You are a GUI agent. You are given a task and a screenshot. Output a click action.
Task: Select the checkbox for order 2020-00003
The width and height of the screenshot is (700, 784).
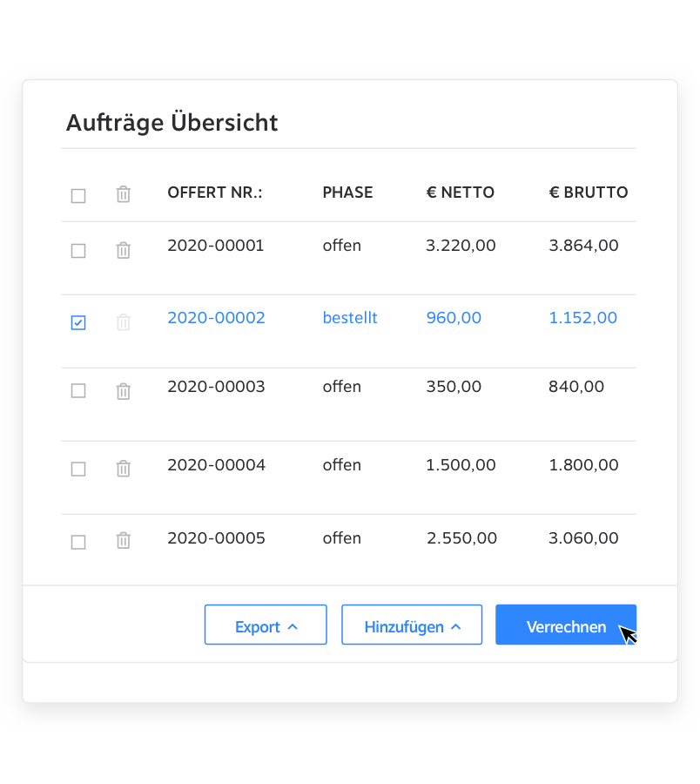coord(78,391)
